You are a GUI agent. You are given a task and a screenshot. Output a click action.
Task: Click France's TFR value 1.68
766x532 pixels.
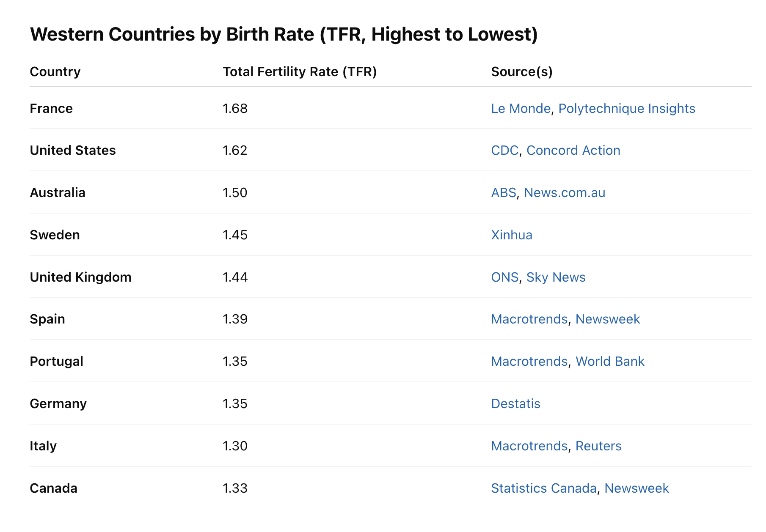[x=235, y=109]
